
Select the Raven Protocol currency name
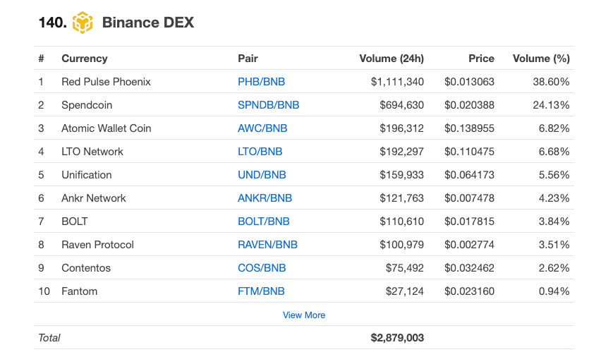click(98, 245)
